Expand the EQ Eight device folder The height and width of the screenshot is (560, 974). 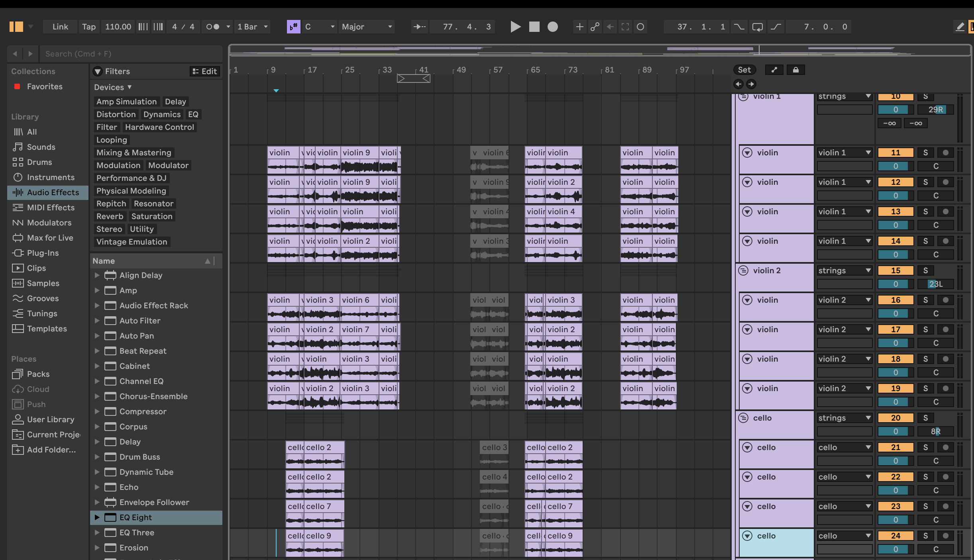click(x=97, y=517)
